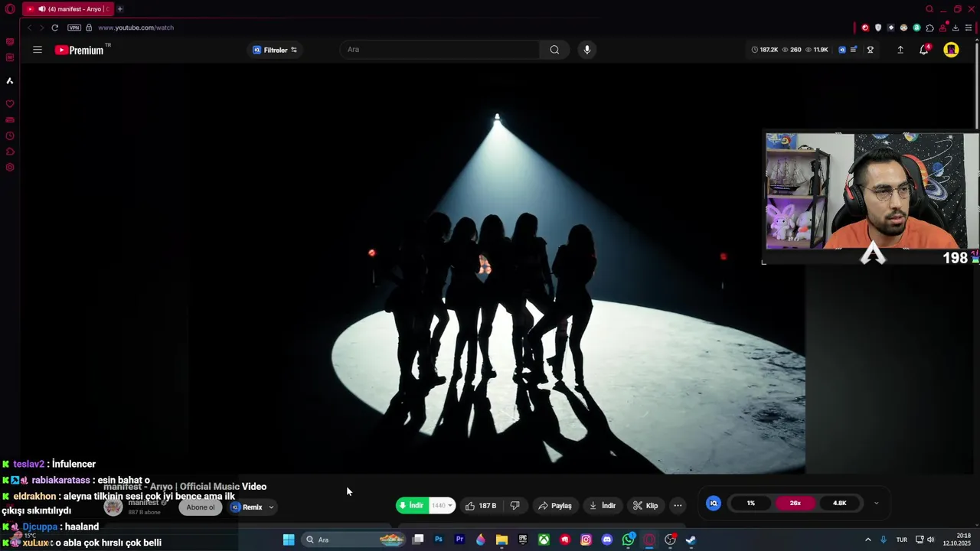Open the three-dot more actions menu

click(678, 506)
